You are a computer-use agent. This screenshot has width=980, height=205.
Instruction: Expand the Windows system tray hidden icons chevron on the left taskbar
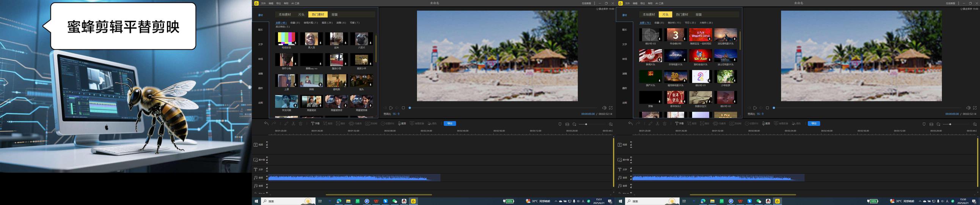pos(556,201)
